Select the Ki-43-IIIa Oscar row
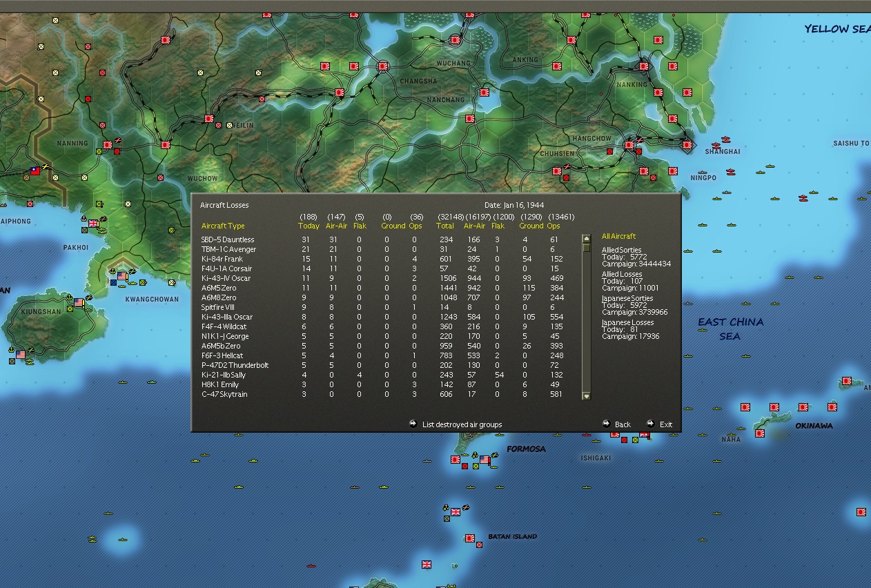Image resolution: width=871 pixels, height=588 pixels. click(x=383, y=317)
